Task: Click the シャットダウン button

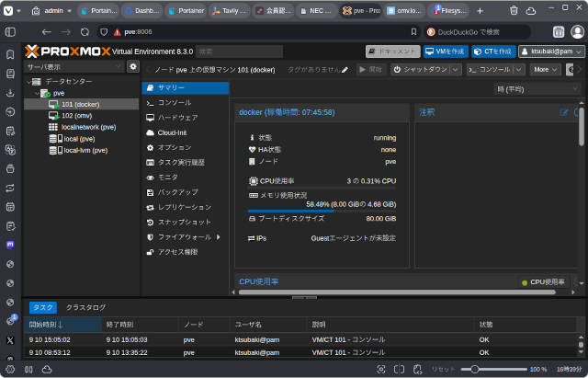Action: (x=421, y=70)
